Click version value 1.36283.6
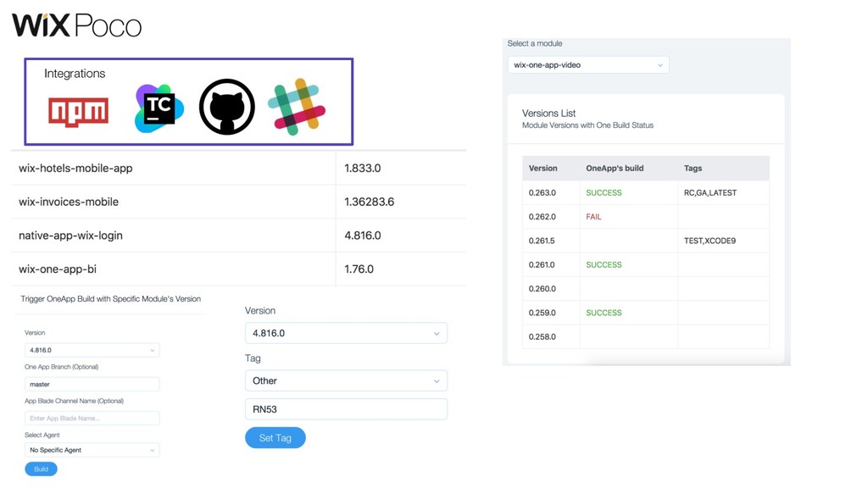The width and height of the screenshot is (868, 488). (370, 202)
